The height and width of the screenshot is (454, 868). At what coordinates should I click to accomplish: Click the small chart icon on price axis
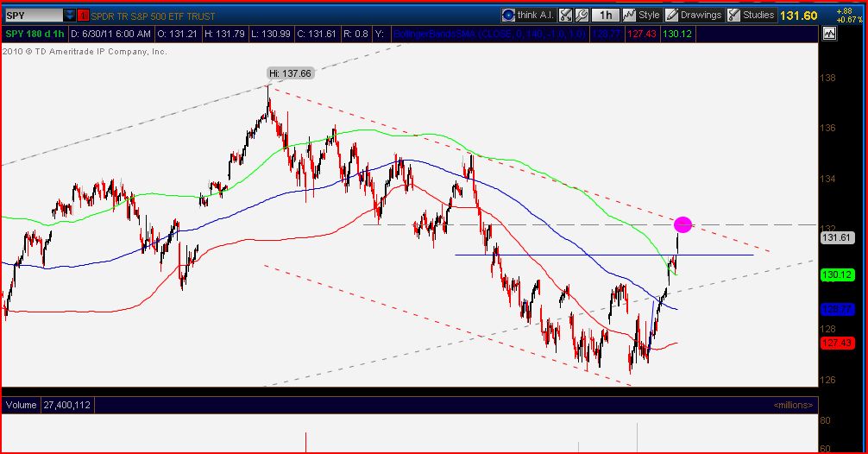point(829,34)
